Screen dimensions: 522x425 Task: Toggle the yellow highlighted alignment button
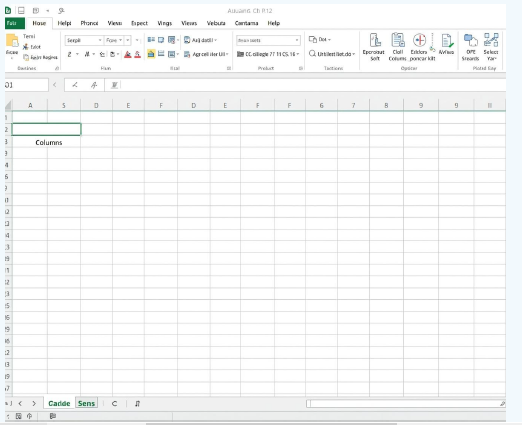pyautogui.click(x=151, y=54)
